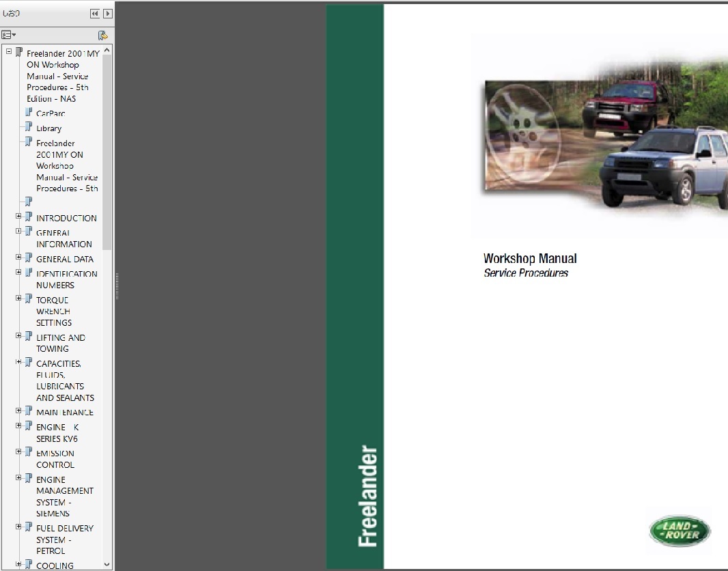Expand the COOLING bookmark
Image resolution: width=728 pixels, height=571 pixels.
pos(18,564)
